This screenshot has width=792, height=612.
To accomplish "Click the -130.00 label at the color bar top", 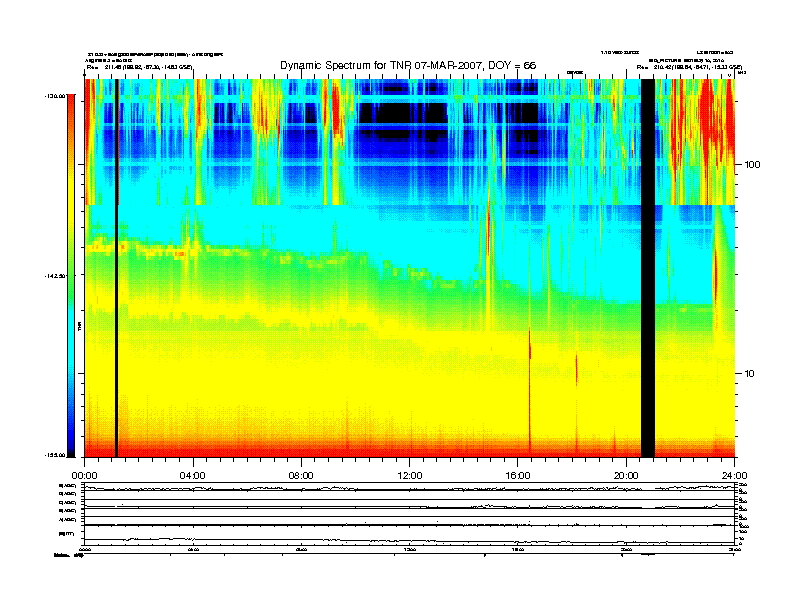I will [56, 95].
